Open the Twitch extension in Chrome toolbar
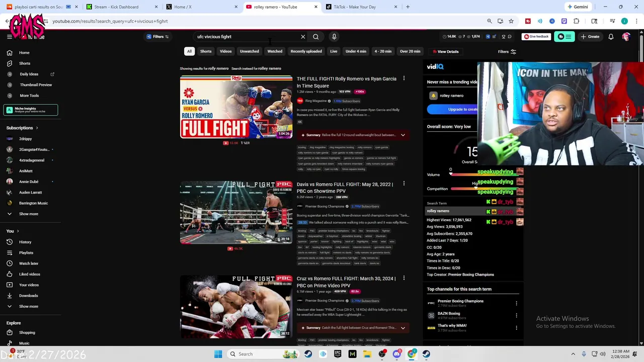 tap(564, 21)
